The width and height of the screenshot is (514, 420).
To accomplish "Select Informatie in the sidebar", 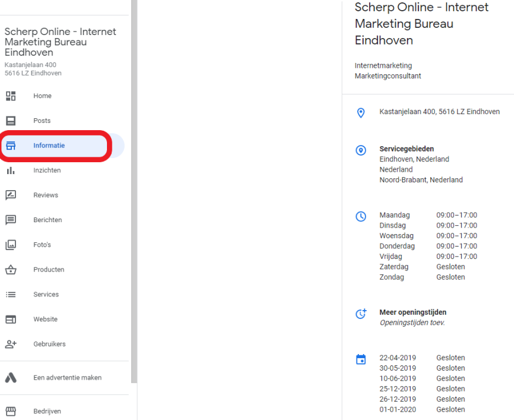I will pos(62,146).
